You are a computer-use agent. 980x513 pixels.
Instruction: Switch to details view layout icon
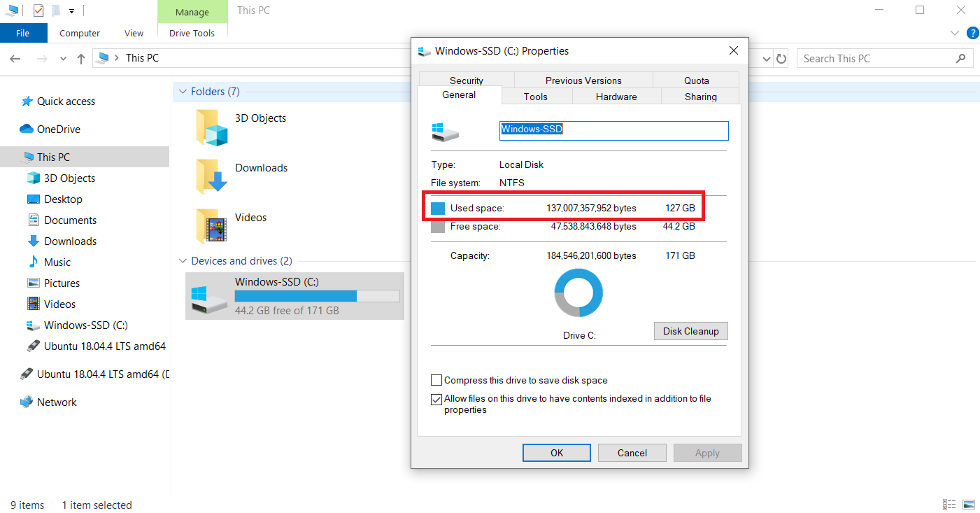[x=949, y=505]
